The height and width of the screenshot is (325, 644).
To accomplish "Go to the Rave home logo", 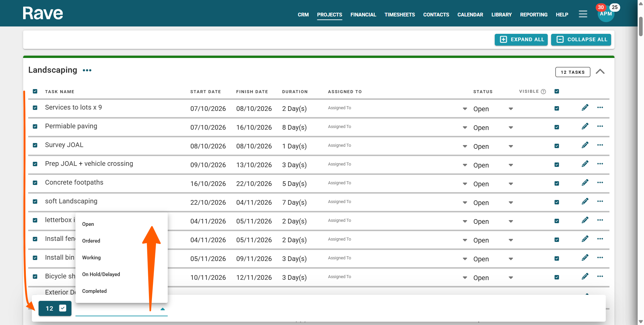I will 43,13.
